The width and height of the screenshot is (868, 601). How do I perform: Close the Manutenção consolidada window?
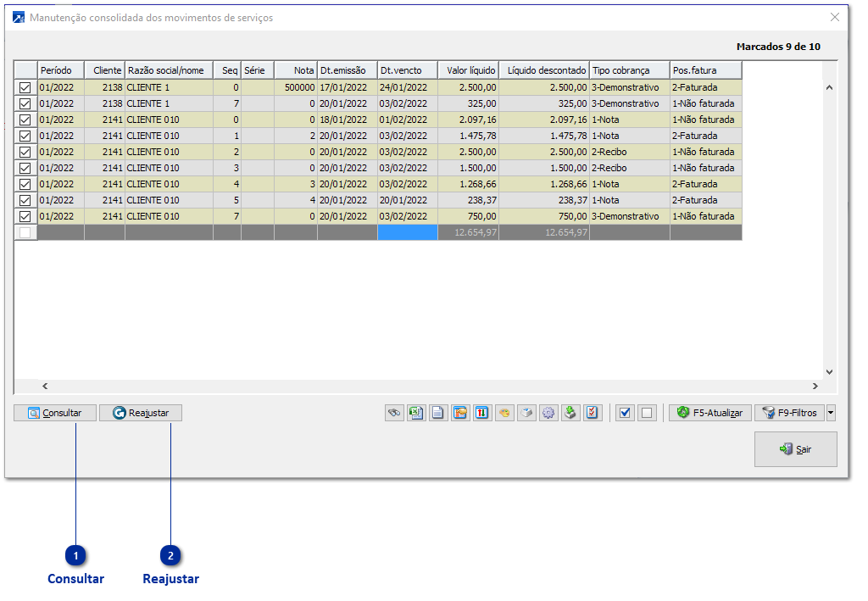pos(835,17)
